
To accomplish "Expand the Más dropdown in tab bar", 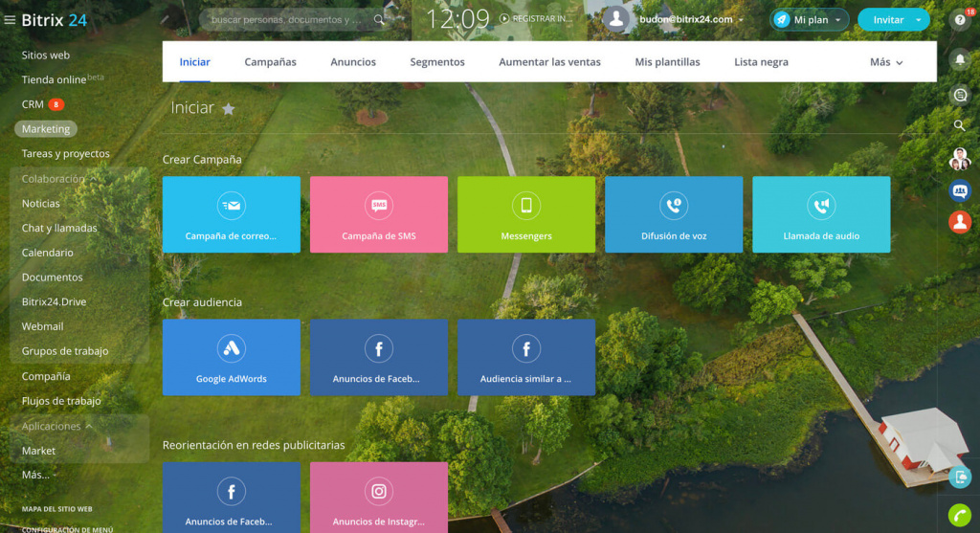I will click(885, 62).
